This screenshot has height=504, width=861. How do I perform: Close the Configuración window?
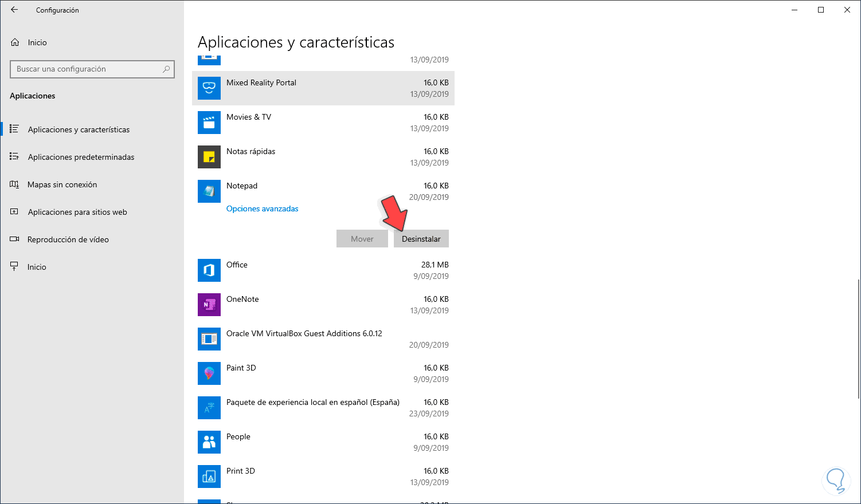pos(847,10)
